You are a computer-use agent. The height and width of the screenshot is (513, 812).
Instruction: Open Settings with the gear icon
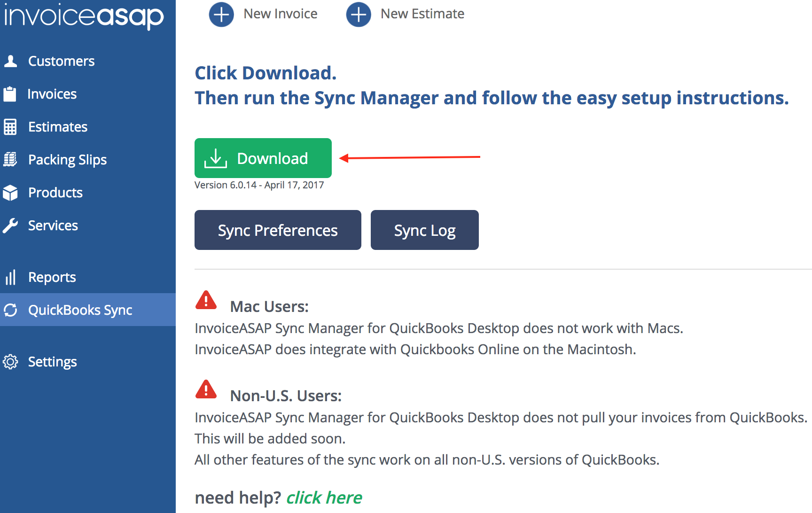pos(11,361)
